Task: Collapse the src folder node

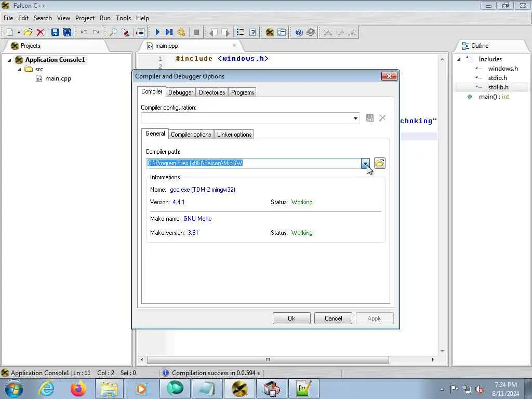Action: (x=19, y=70)
